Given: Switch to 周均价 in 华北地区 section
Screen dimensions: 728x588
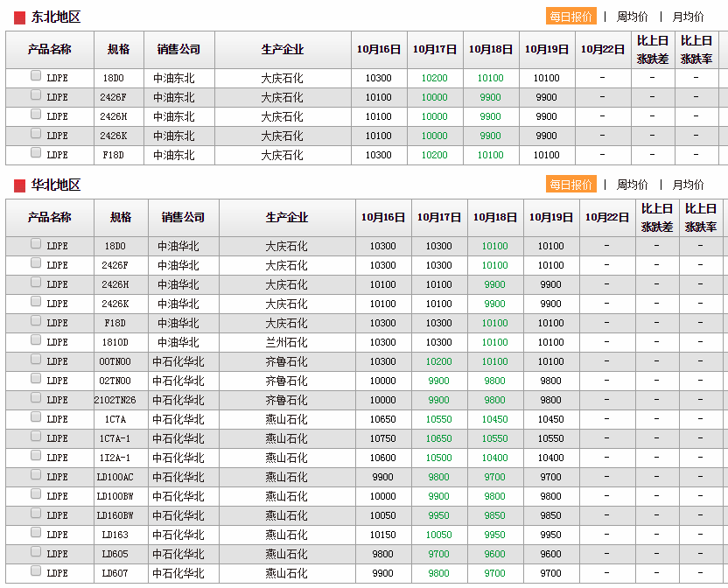Looking at the screenshot, I should tap(632, 185).
